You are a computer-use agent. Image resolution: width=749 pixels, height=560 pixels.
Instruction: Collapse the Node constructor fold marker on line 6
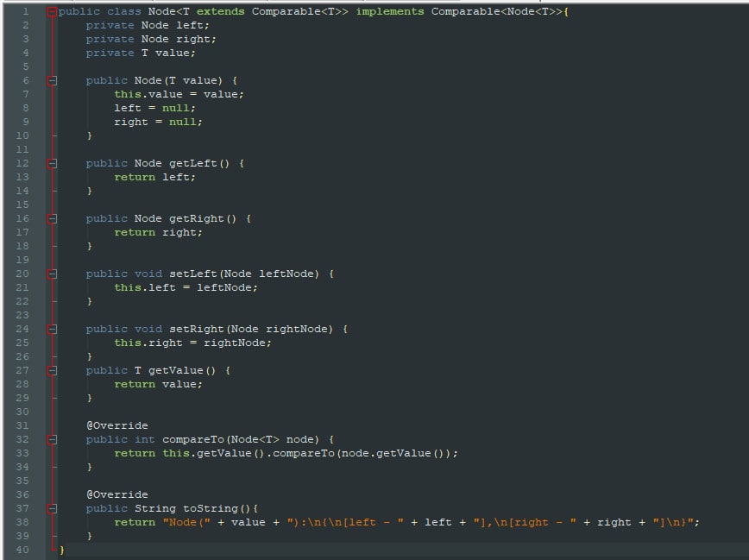52,81
